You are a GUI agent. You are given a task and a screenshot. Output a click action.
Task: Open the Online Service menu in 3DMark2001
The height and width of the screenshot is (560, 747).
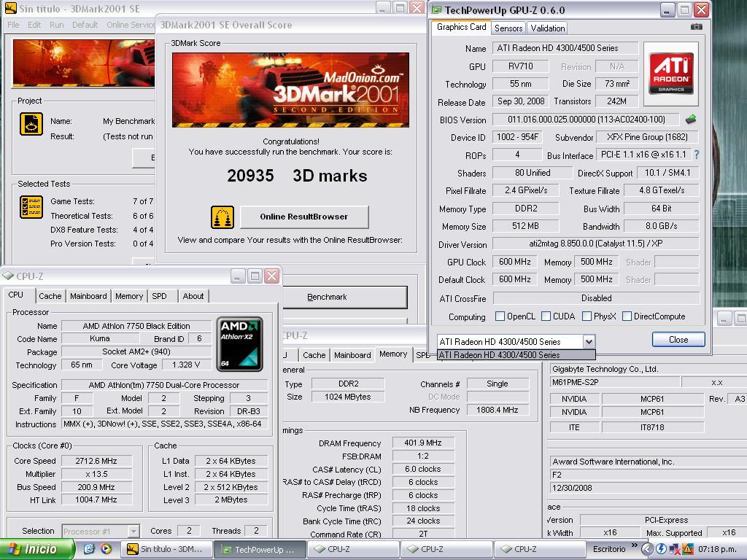(131, 25)
